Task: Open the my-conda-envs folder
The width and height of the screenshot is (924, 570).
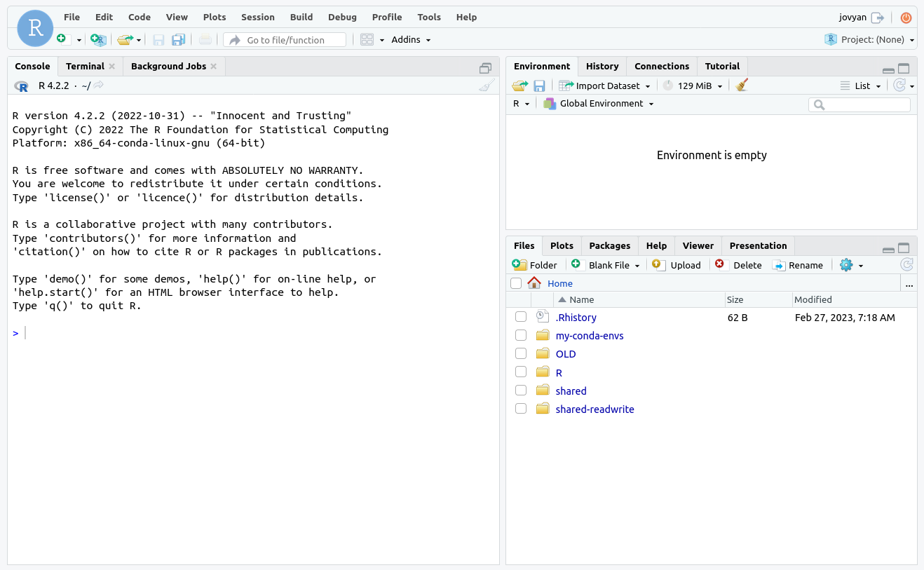Action: (x=590, y=335)
